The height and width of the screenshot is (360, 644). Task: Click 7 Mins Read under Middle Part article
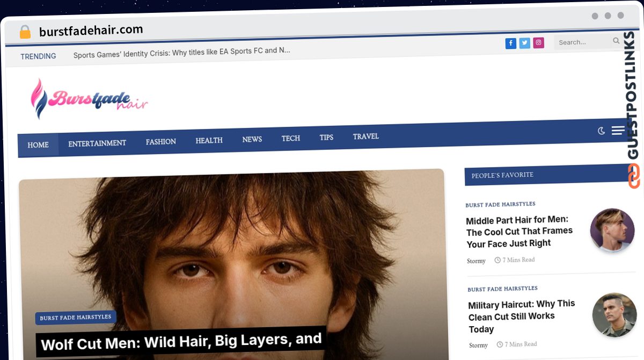coord(515,260)
